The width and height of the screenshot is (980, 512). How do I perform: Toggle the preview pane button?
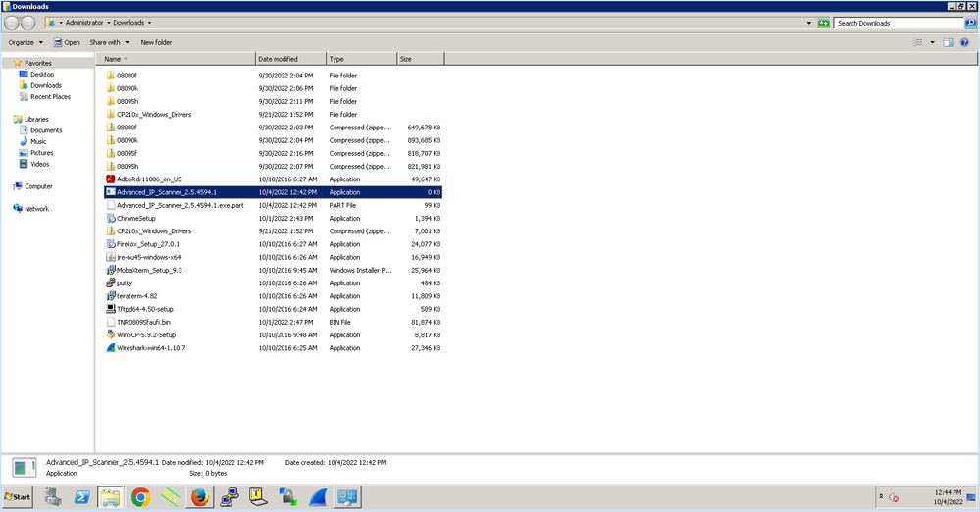(948, 42)
